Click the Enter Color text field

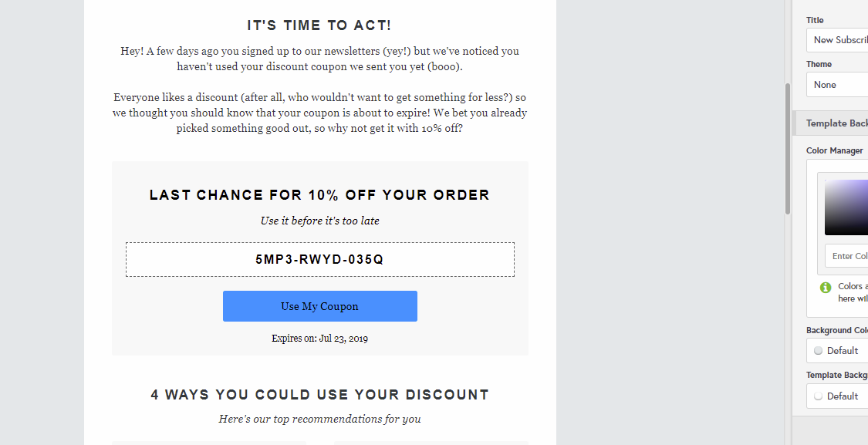846,256
